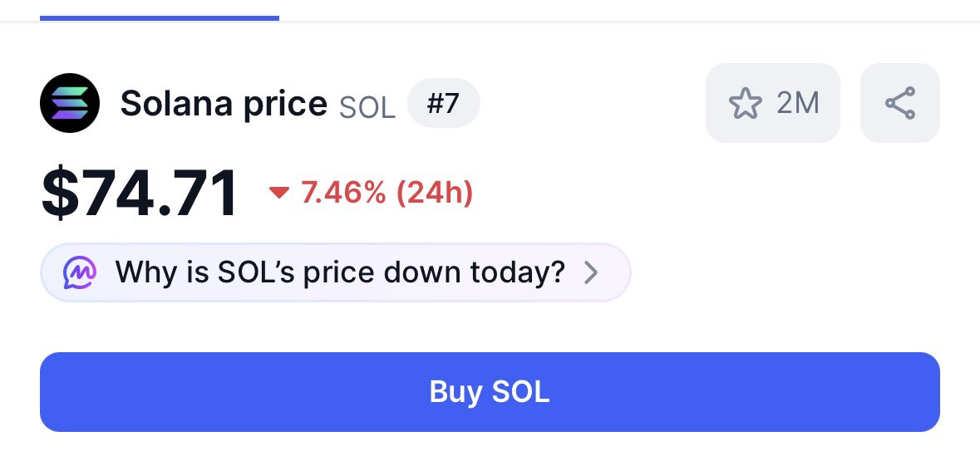This screenshot has width=980, height=456.
Task: Click the red down-triangle price indicator
Action: 278,193
